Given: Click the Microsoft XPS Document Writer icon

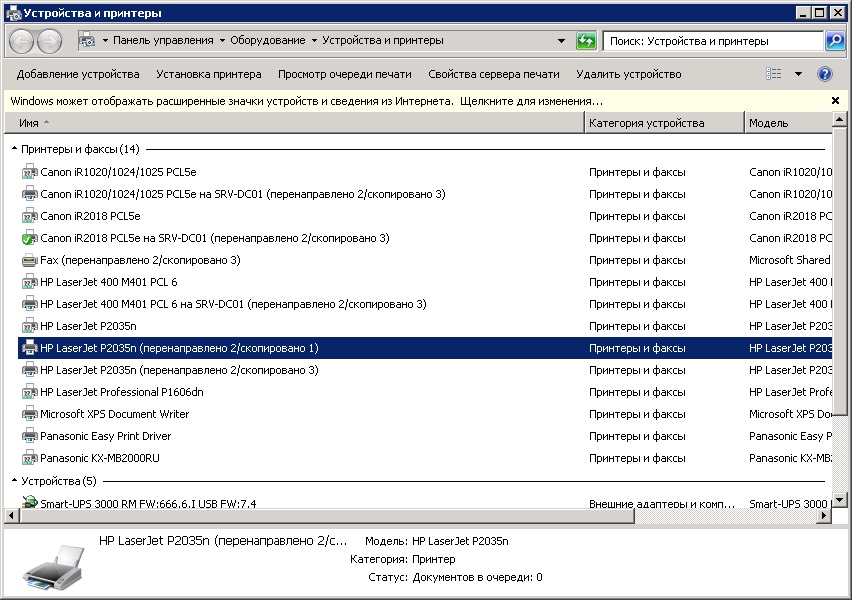Looking at the screenshot, I should [29, 414].
